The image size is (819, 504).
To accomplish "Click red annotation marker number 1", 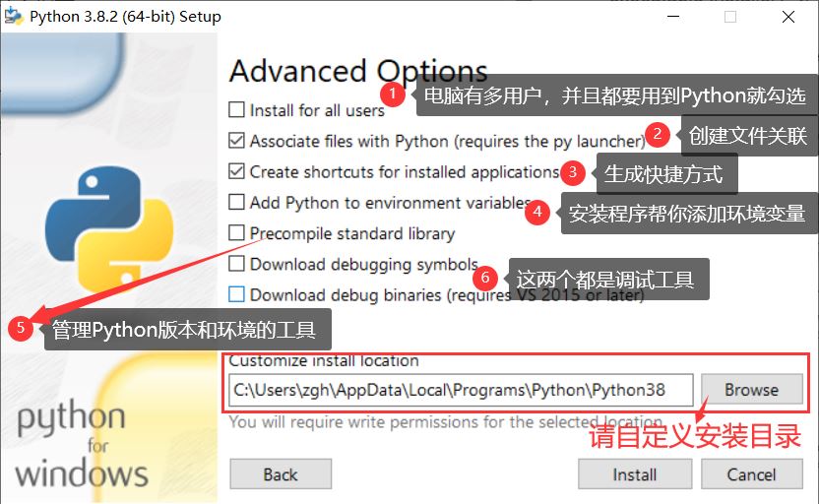I will [x=392, y=94].
